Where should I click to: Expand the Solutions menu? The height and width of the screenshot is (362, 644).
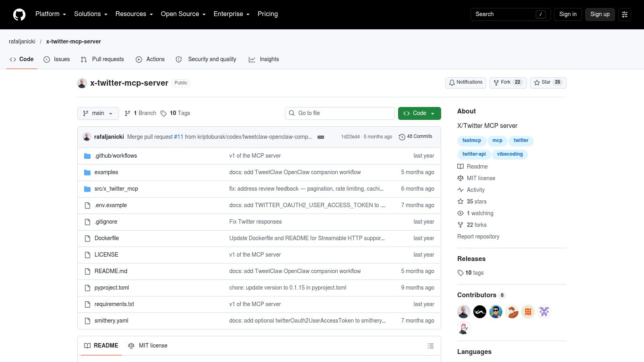coord(91,14)
